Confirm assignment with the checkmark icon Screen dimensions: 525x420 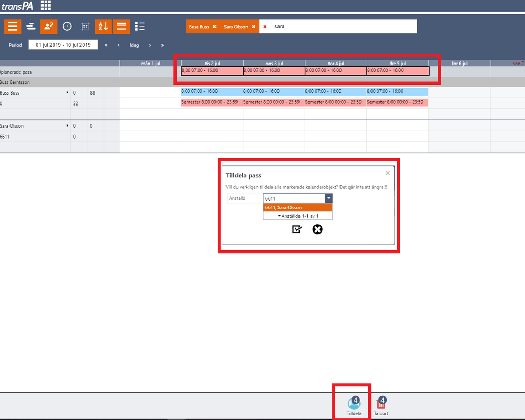(297, 229)
